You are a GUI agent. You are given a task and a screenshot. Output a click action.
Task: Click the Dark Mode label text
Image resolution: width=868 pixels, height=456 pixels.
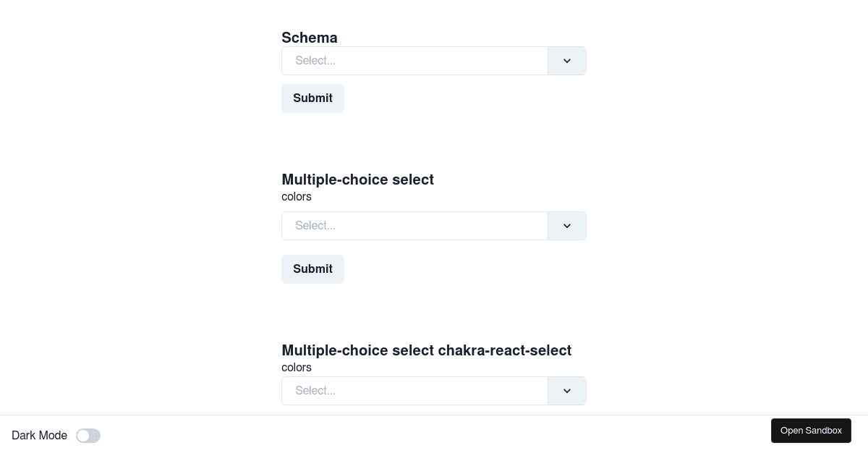[39, 436]
